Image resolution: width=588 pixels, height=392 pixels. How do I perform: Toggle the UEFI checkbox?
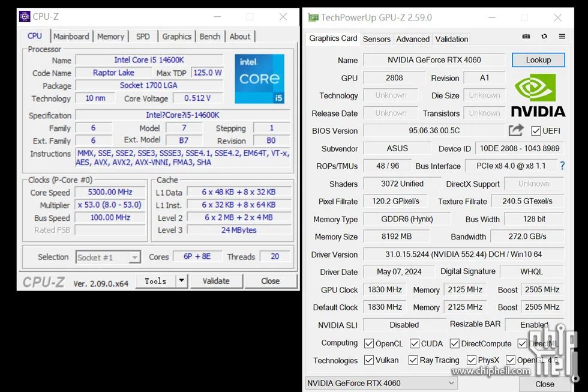tap(535, 131)
